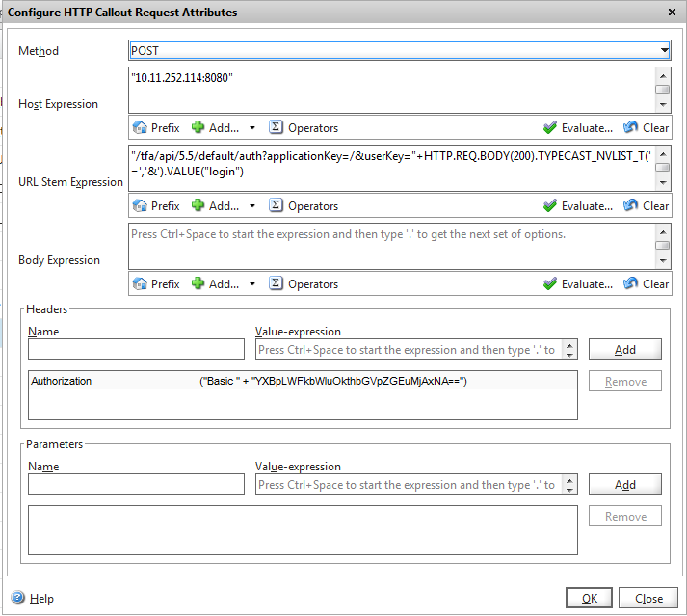The image size is (687, 616).
Task: Focus the Headers Name input field
Action: coord(136,349)
